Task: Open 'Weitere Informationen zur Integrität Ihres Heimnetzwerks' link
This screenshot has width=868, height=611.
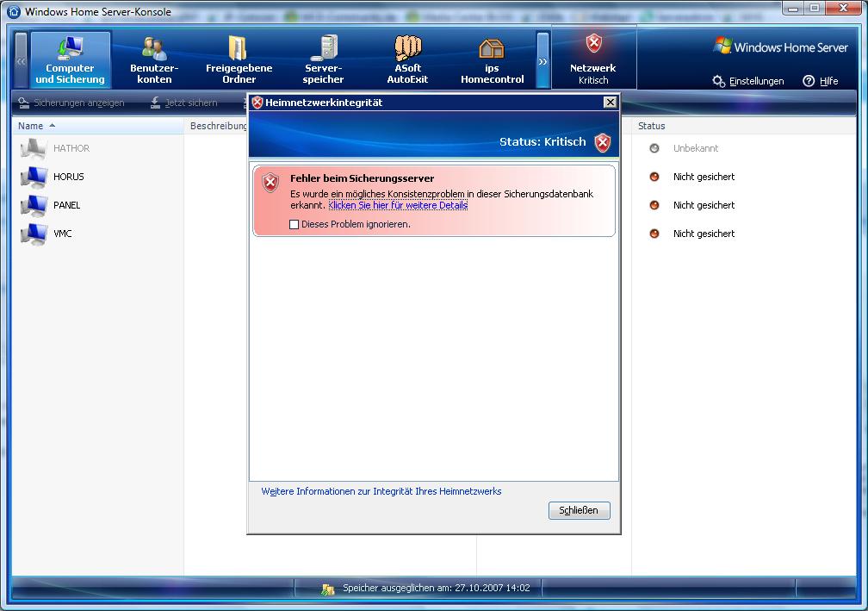Action: click(381, 491)
